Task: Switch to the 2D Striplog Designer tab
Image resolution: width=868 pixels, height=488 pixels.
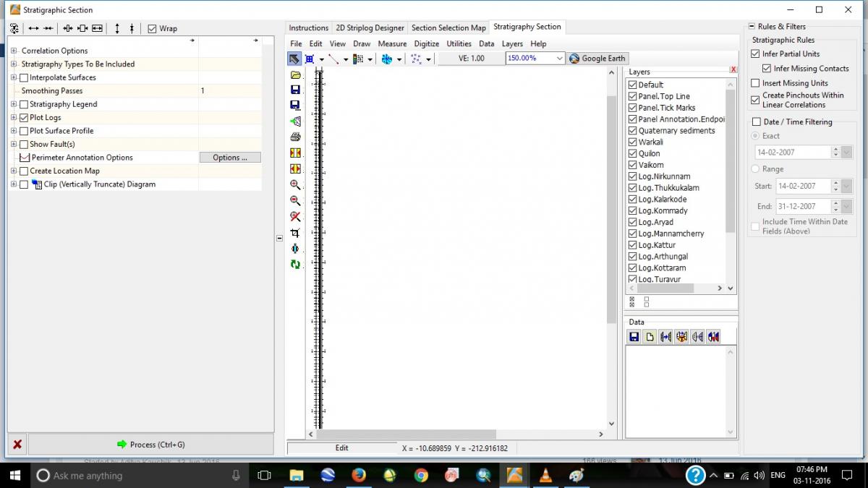Action: (370, 27)
